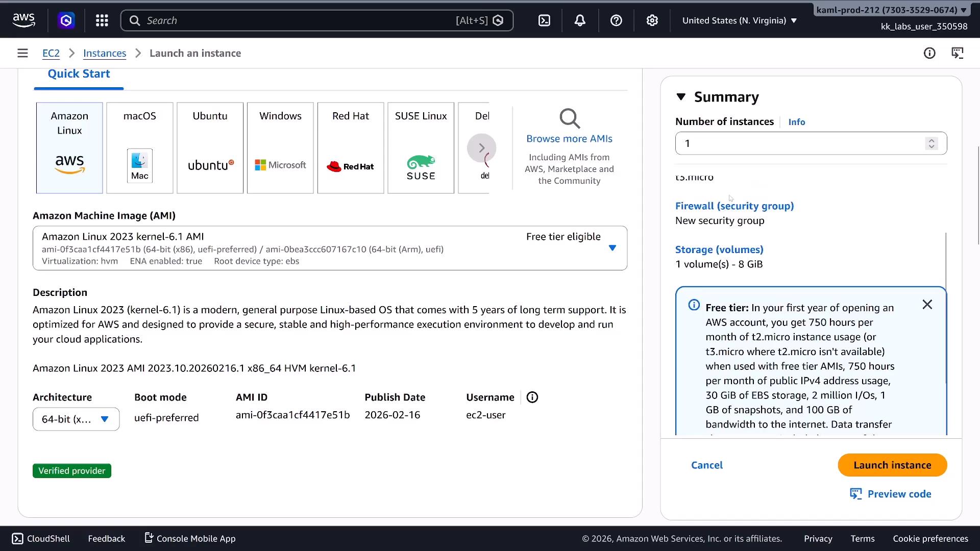This screenshot has width=980, height=551.
Task: Open console settings gear
Action: (652, 20)
